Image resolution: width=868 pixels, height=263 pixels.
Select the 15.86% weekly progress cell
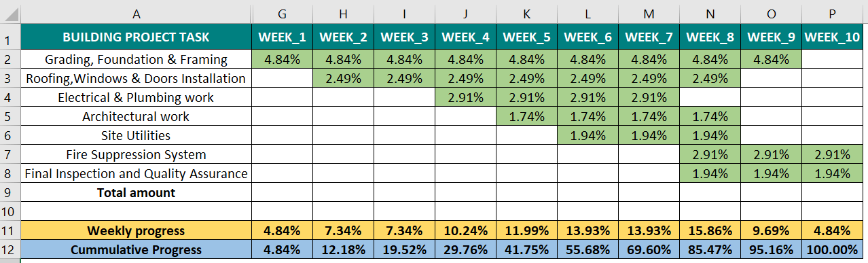(x=710, y=230)
